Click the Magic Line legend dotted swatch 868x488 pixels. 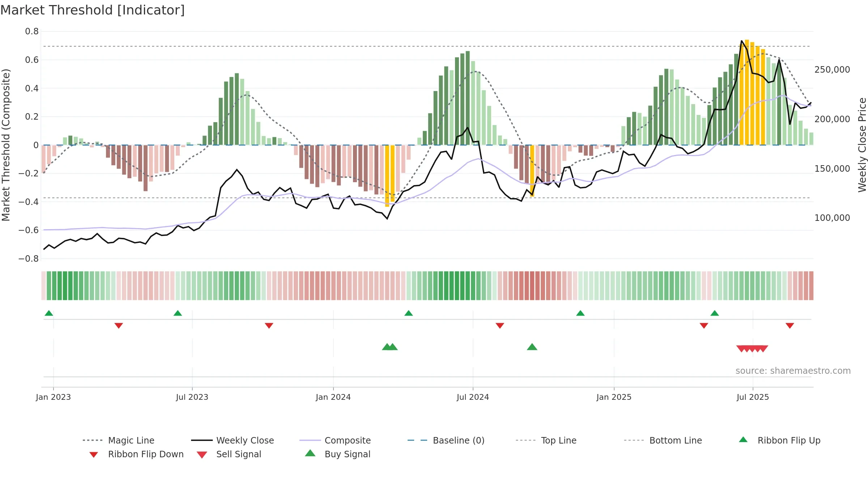tap(93, 440)
